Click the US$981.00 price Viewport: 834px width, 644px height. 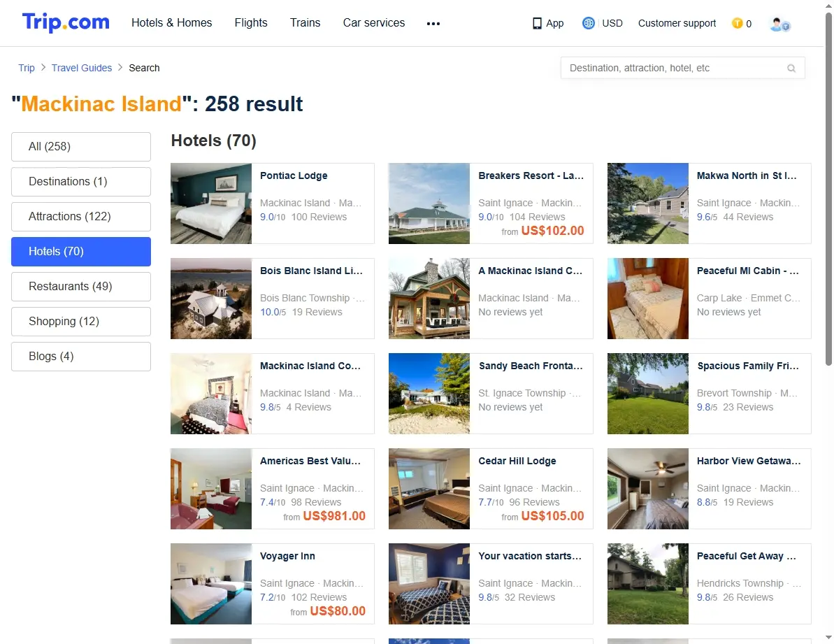(x=334, y=516)
